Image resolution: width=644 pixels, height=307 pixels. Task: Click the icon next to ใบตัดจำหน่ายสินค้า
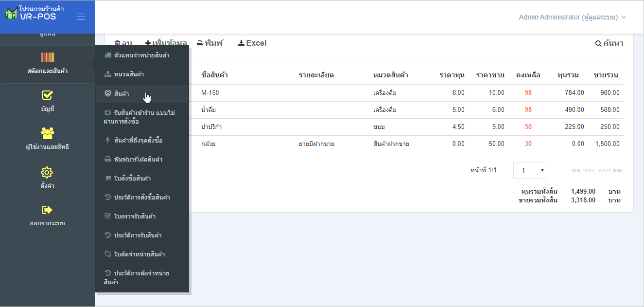(108, 254)
